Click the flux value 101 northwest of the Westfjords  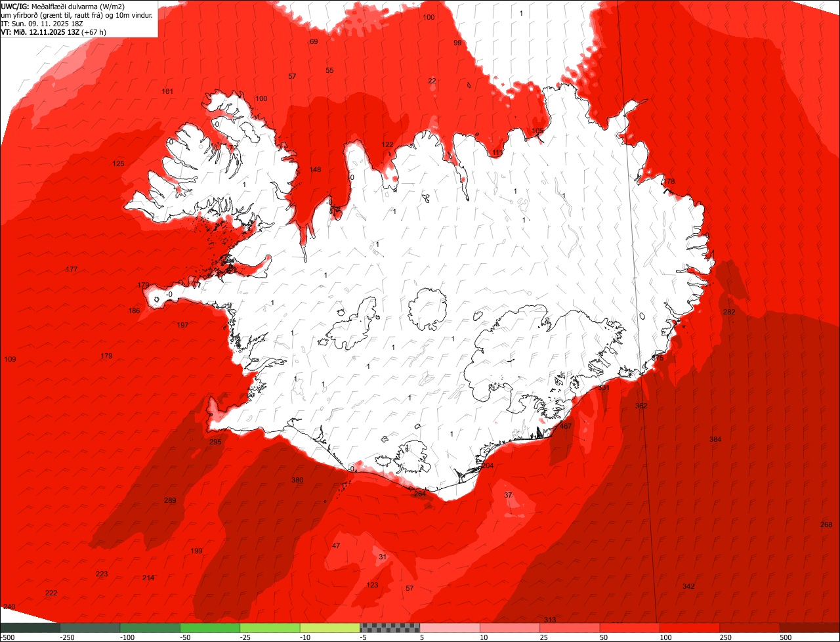167,91
